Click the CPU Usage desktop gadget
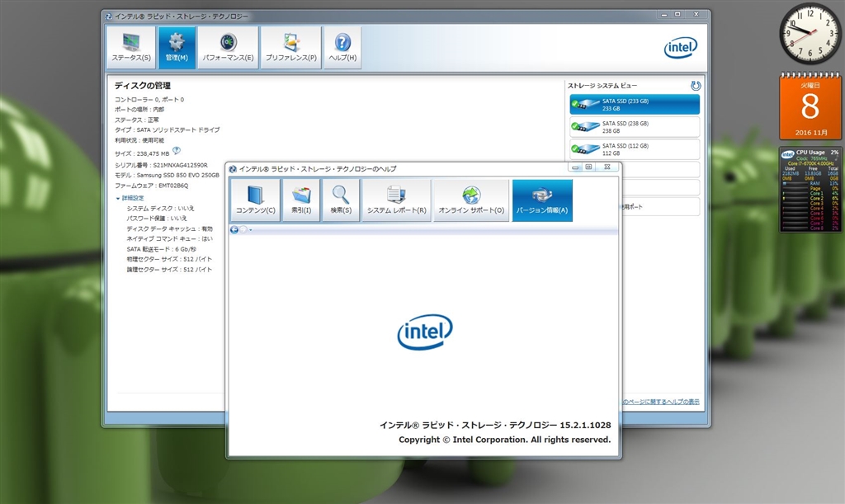 point(810,190)
